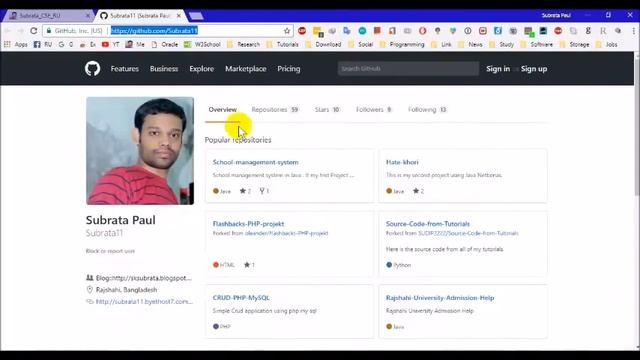Click the R extension icon in the toolbar
The width and height of the screenshot is (640, 360).
[603, 31]
